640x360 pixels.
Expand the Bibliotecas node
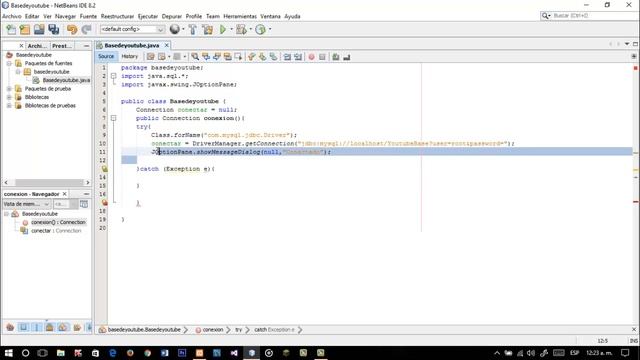click(9, 97)
